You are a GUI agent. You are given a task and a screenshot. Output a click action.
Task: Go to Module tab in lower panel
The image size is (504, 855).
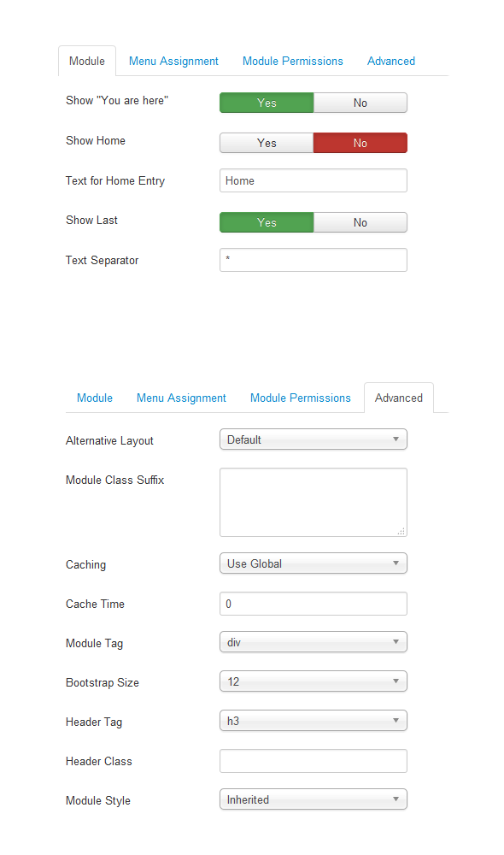[95, 398]
